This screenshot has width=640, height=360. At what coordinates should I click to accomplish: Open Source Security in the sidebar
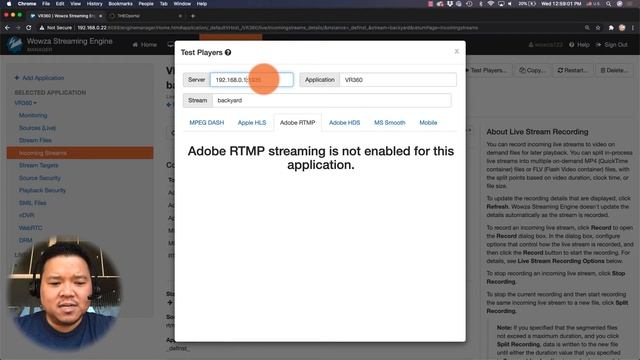pyautogui.click(x=40, y=178)
